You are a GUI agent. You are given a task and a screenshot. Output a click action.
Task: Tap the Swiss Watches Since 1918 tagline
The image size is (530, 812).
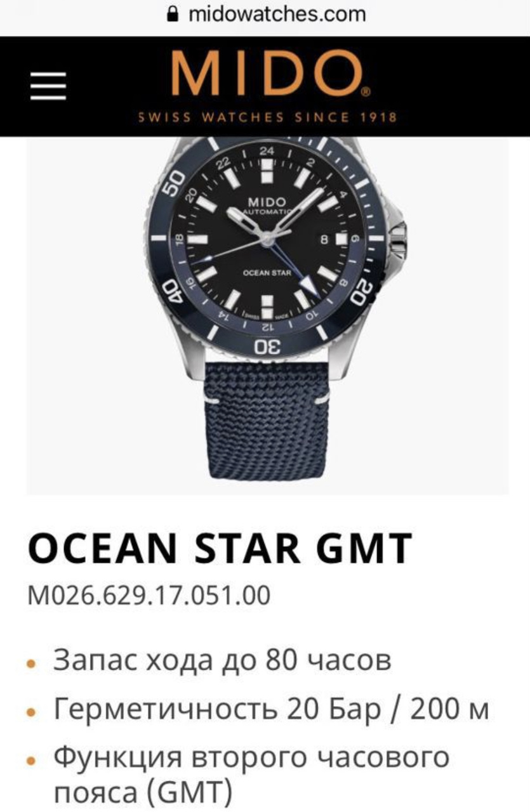[x=267, y=117]
